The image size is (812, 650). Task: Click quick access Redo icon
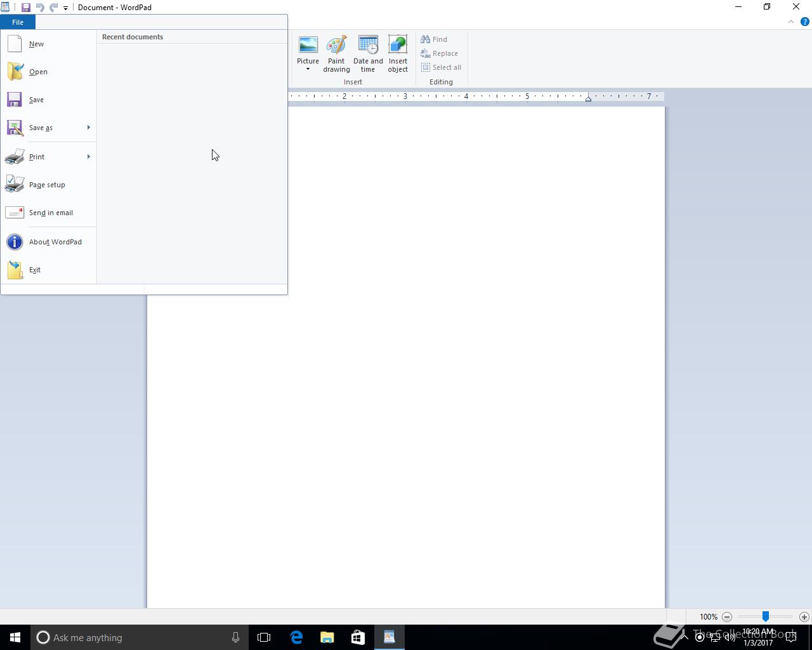(x=54, y=8)
